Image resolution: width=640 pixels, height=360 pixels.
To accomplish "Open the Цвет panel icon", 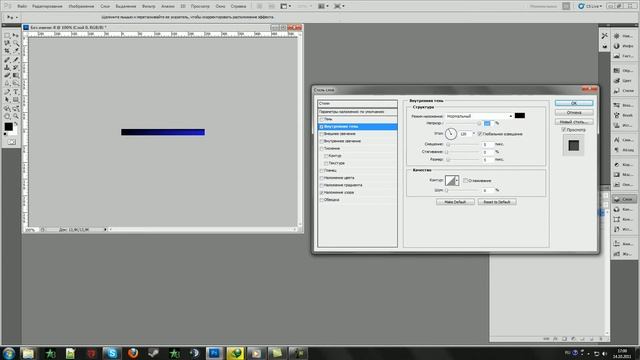I will (x=623, y=81).
